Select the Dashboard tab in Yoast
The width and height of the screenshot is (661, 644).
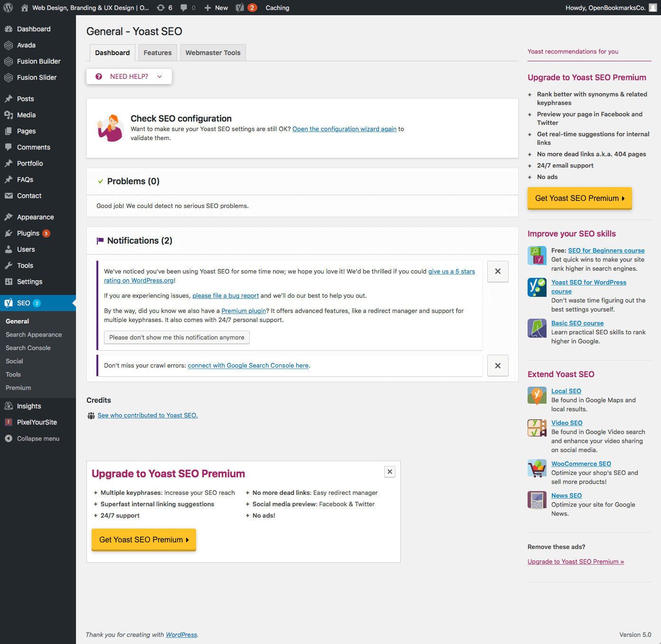pos(113,53)
